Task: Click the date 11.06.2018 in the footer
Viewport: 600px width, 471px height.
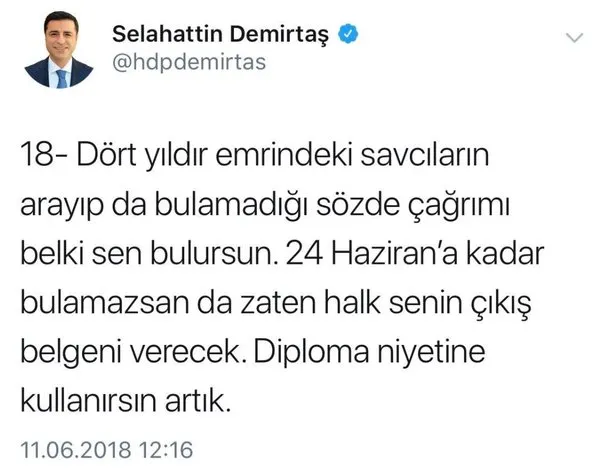Action: 75,450
